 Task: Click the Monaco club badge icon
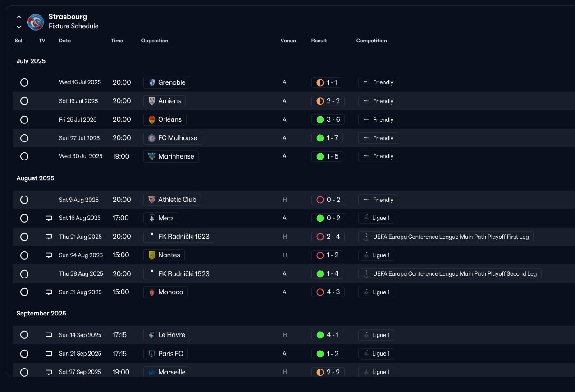152,292
